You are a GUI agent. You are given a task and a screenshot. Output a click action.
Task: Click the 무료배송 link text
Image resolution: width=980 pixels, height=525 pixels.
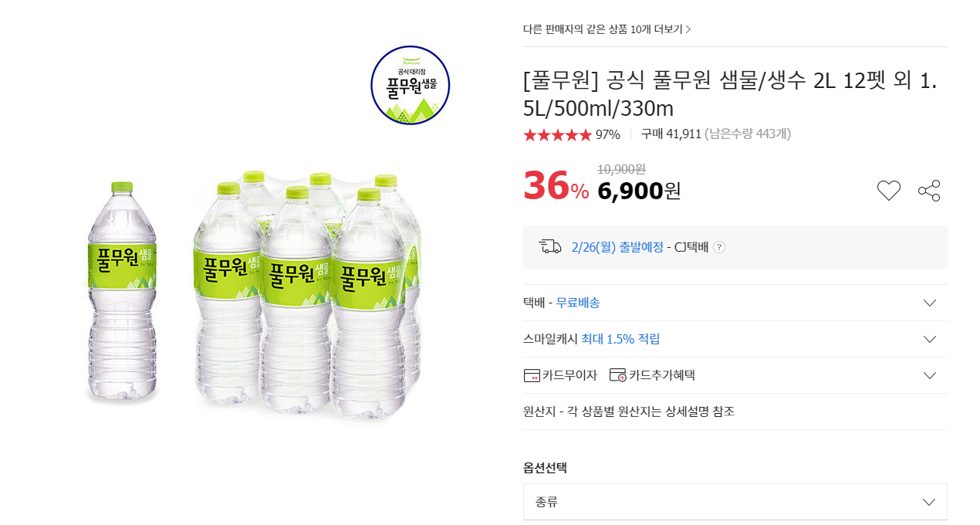578,303
